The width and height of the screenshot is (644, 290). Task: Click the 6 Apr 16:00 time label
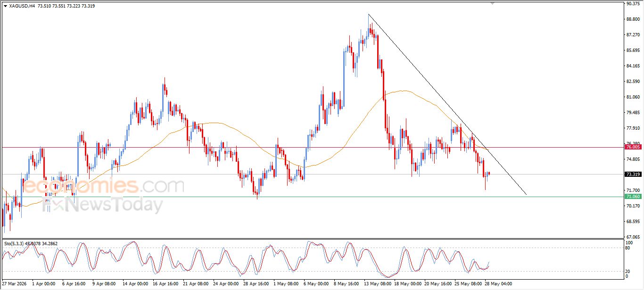click(x=74, y=284)
